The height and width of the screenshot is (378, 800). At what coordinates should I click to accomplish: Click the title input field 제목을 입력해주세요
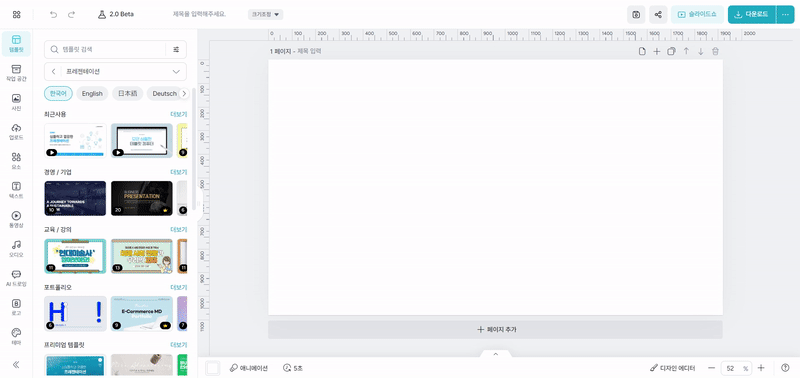pyautogui.click(x=199, y=14)
